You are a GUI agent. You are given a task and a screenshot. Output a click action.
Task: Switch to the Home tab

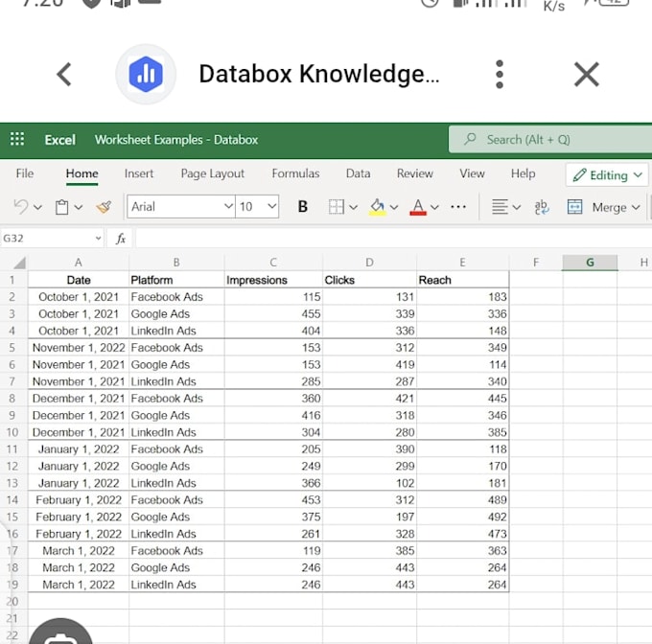point(81,173)
